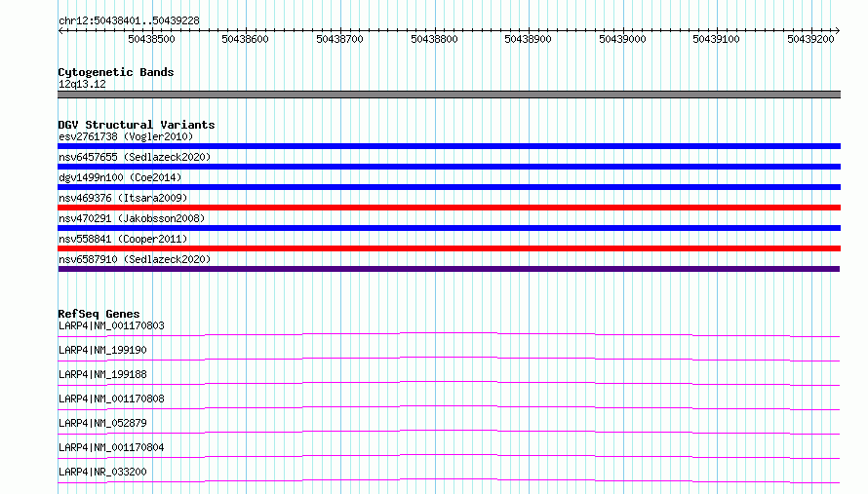Open the RefSeq Genes track title
Viewport: 868px width, 494px height.
(99, 314)
